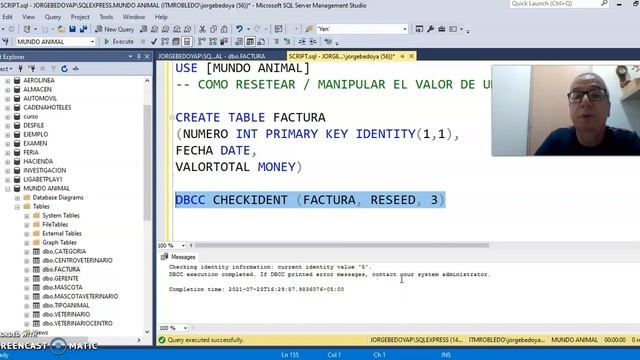Click the Connect plug icon in Object Explorer
The height and width of the screenshot is (360, 640).
click(20, 69)
